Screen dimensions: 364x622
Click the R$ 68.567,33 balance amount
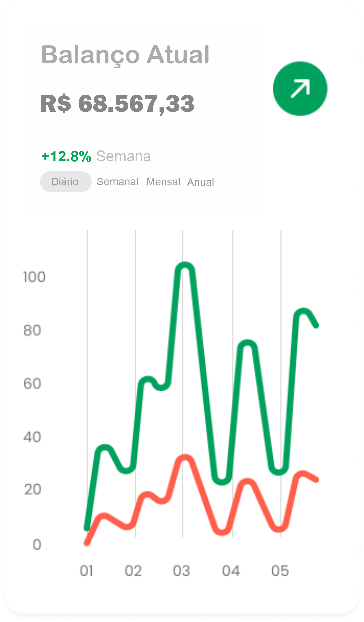[x=117, y=103]
